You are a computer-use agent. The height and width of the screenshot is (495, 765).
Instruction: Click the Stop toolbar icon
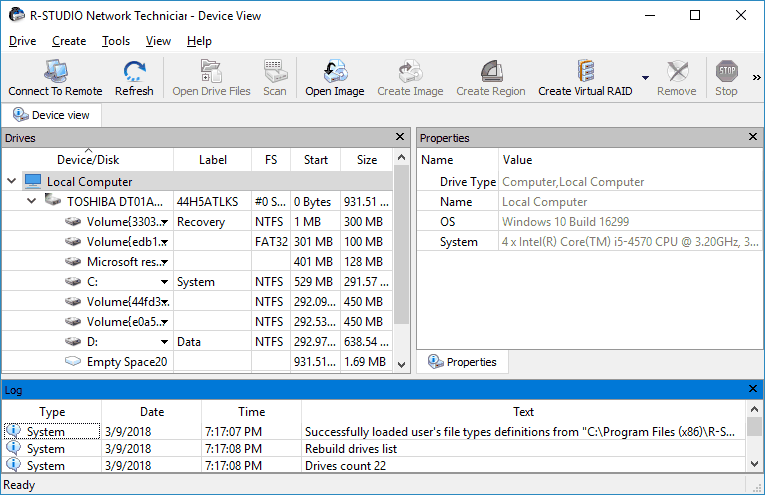(x=726, y=71)
